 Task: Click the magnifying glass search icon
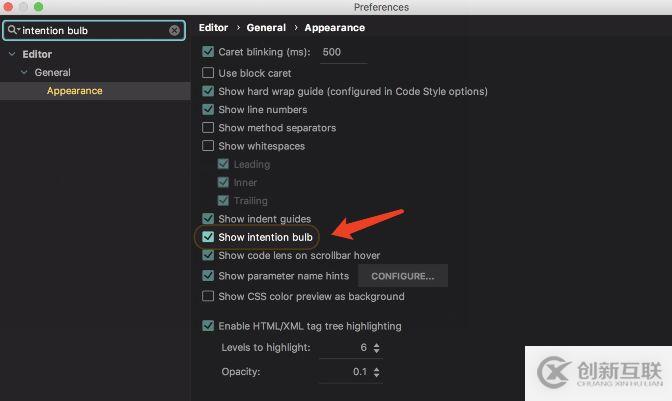click(x=13, y=30)
